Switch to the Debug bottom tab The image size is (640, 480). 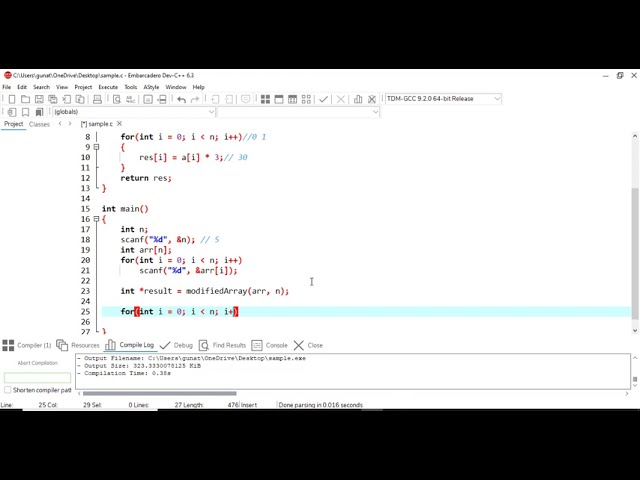pyautogui.click(x=176, y=345)
